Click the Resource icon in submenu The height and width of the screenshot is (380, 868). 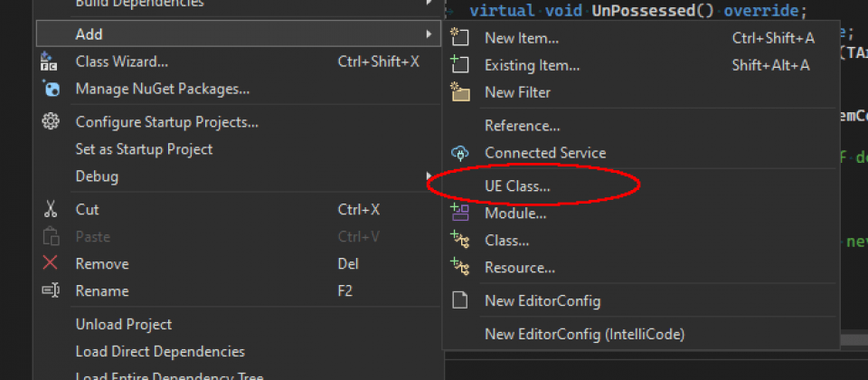pyautogui.click(x=459, y=267)
